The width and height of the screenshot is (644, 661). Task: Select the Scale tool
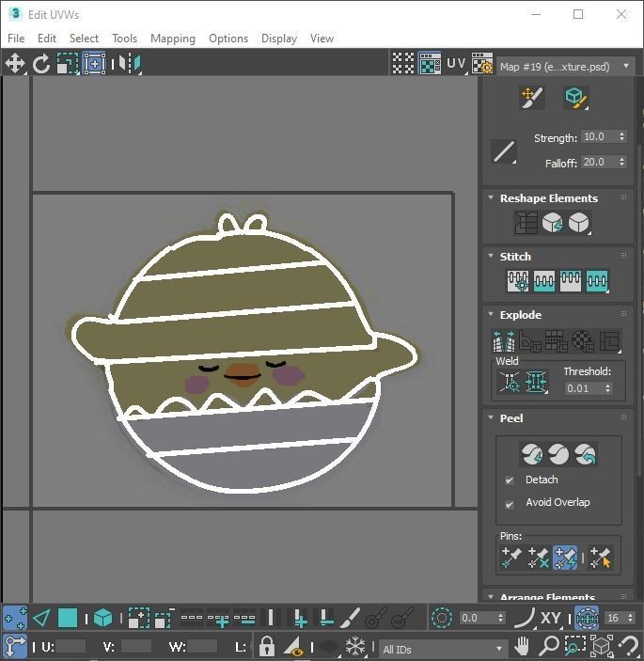(x=68, y=64)
